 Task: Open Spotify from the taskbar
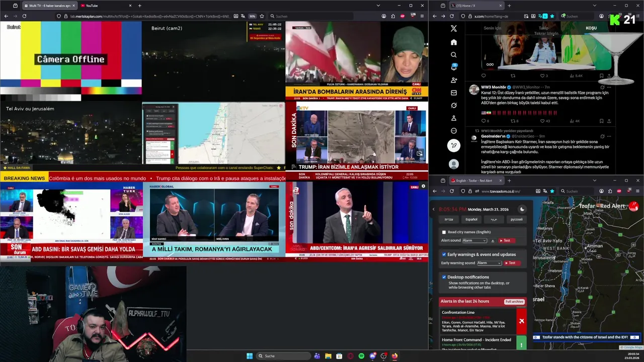(361, 356)
